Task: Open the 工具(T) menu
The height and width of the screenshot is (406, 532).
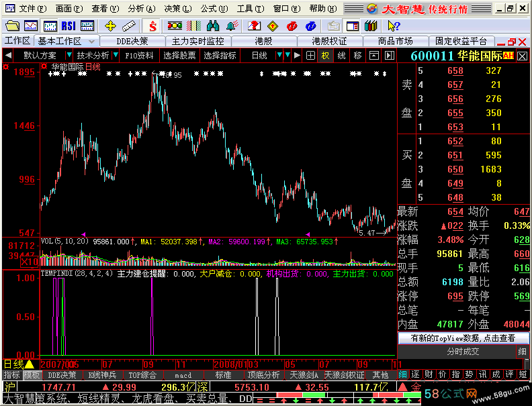Action: 251,9
